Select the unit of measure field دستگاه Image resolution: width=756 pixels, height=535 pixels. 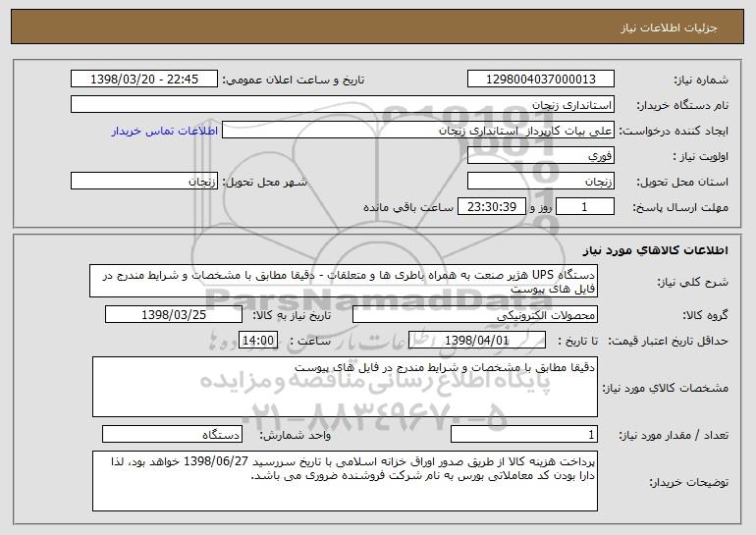[x=172, y=434]
